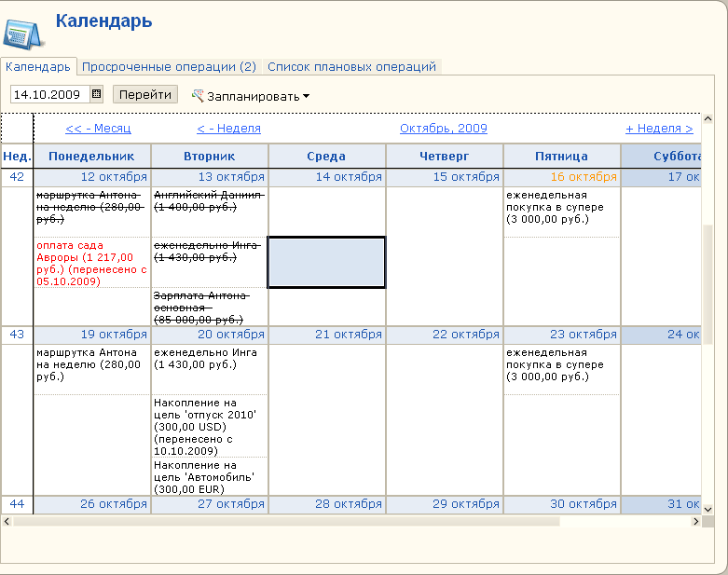Select the 29 октября date cell
The width and height of the screenshot is (728, 575).
tap(445, 504)
